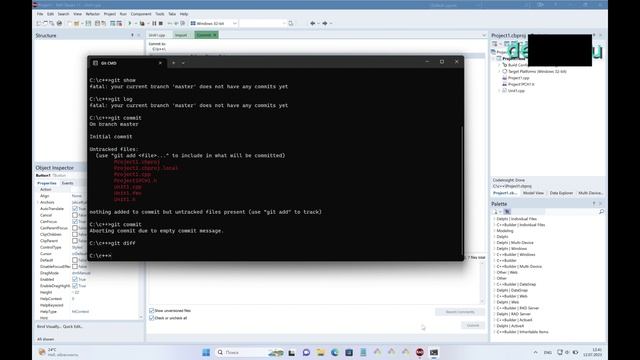640x360 pixels.
Task: Click the Bind Visually link
Action: coord(49,327)
